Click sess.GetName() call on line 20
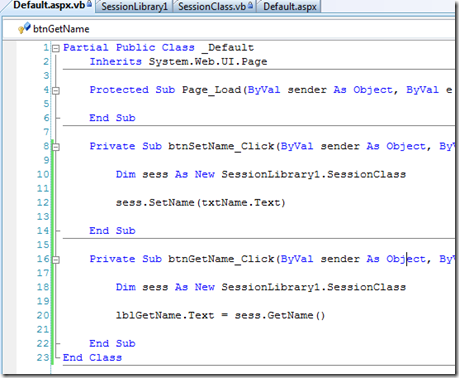This screenshot has width=459, height=378. (280, 315)
